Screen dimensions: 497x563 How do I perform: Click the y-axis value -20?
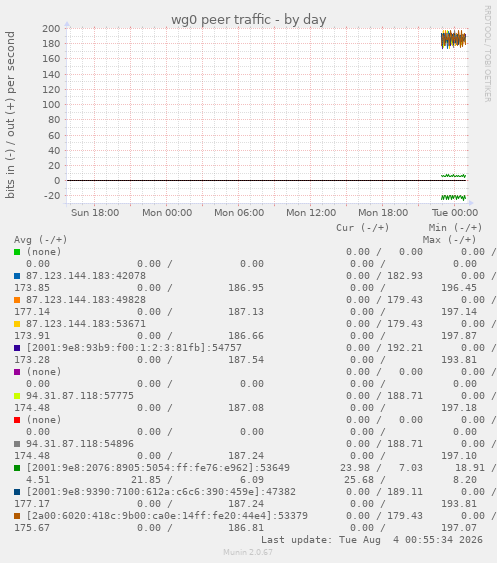click(52, 196)
